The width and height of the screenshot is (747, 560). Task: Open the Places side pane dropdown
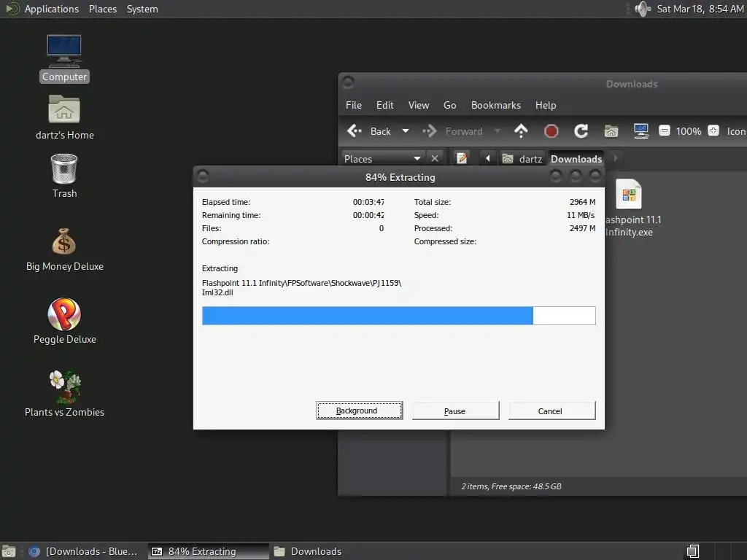click(x=382, y=158)
